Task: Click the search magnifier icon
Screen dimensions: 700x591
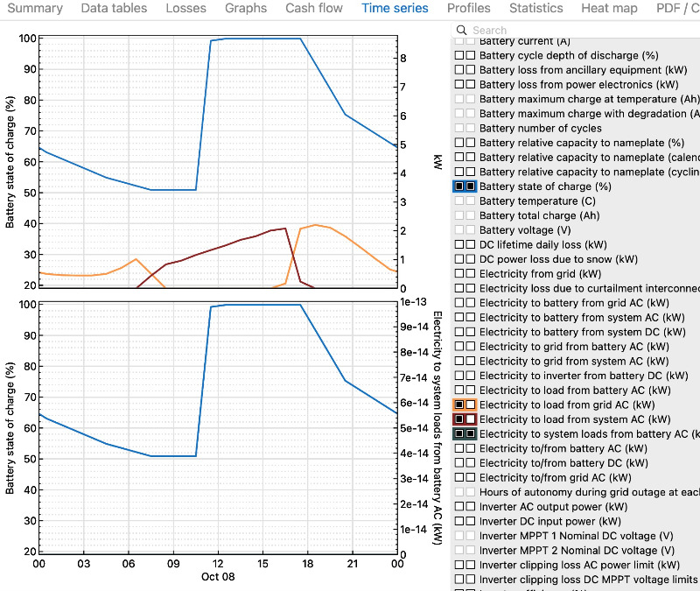Action: click(x=462, y=31)
